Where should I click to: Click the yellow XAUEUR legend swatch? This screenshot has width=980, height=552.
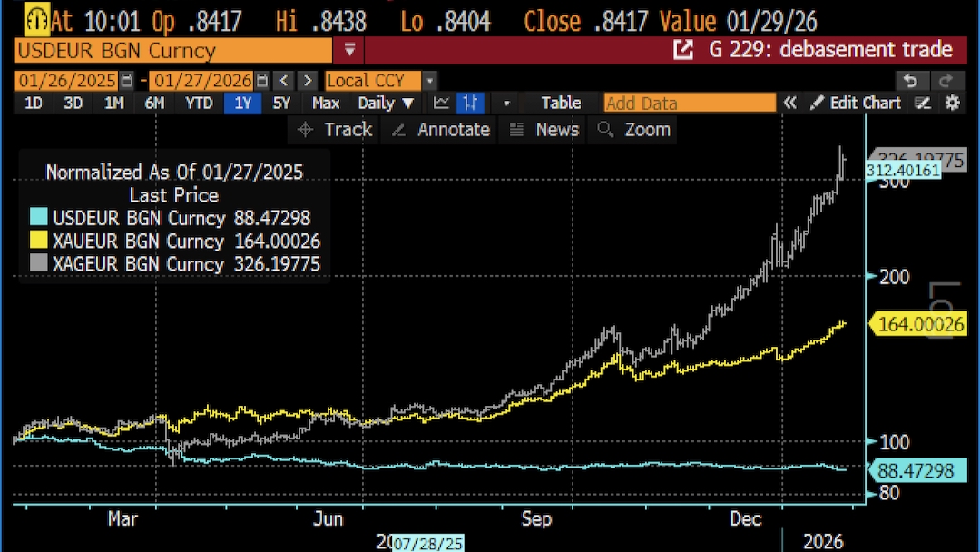pyautogui.click(x=38, y=241)
